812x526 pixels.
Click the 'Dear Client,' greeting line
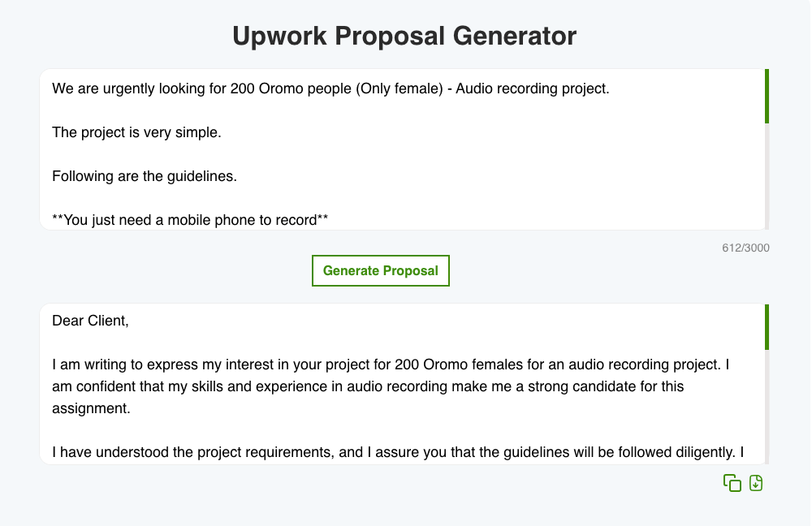(90, 321)
